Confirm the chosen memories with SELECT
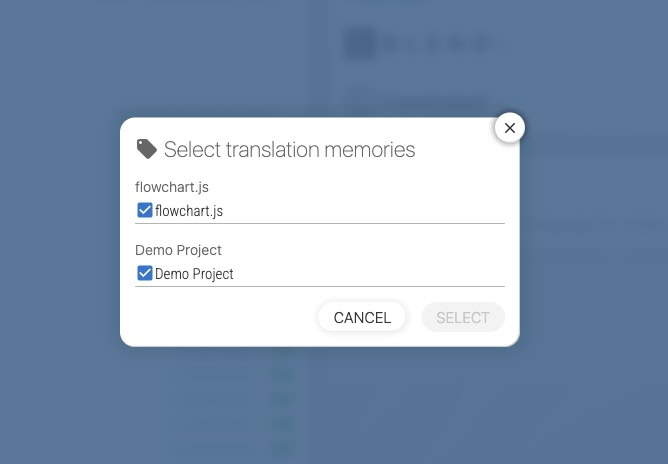This screenshot has width=668, height=464. click(x=463, y=318)
